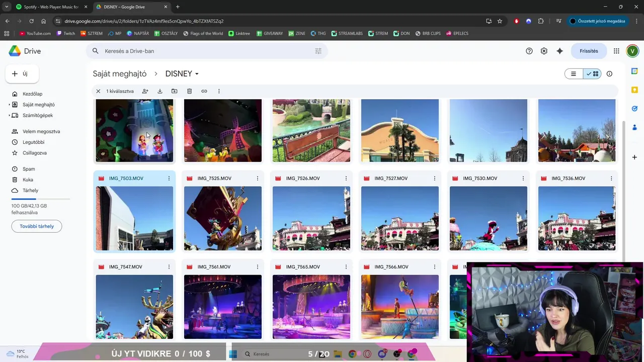Add side panel add-ons with plus icon
644x362 pixels.
point(634,157)
